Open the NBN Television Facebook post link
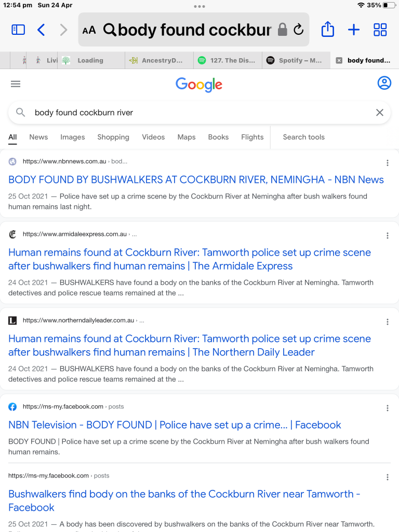The width and height of the screenshot is (399, 532). [175, 425]
